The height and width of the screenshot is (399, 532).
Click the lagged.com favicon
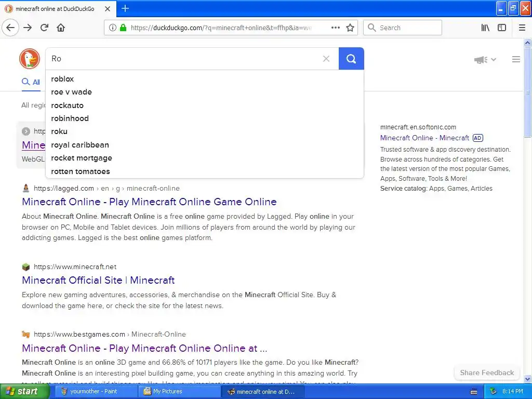26,188
